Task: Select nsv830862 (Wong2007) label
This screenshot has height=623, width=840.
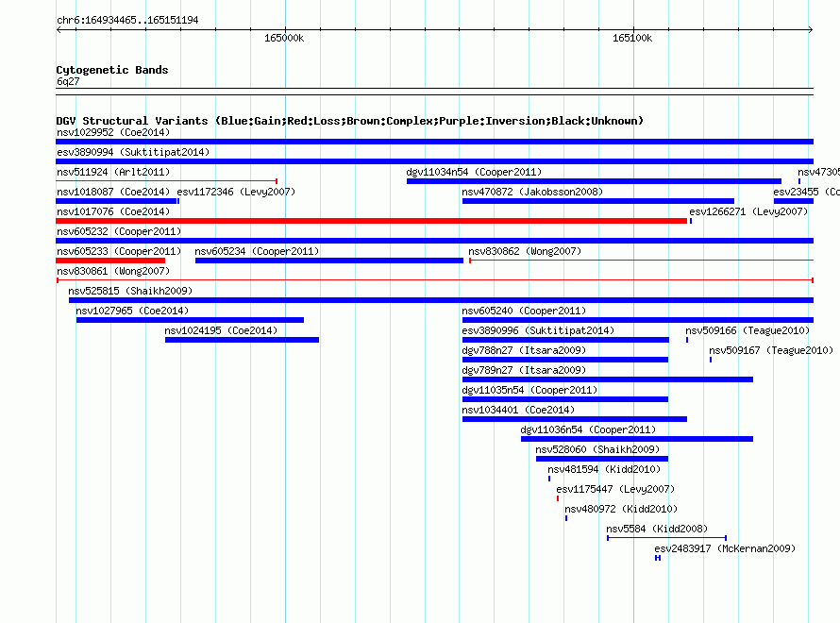Action: pos(525,251)
